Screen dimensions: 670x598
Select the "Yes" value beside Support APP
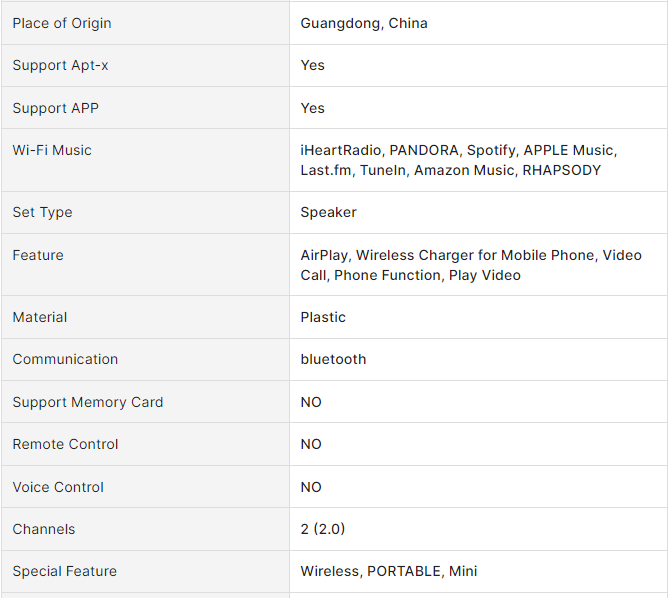pos(313,108)
